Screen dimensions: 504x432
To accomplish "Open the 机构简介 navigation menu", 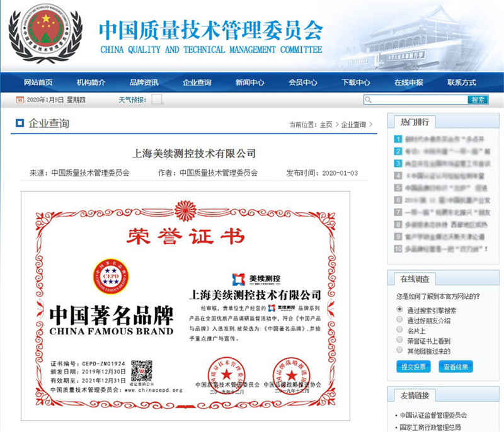I will point(91,82).
